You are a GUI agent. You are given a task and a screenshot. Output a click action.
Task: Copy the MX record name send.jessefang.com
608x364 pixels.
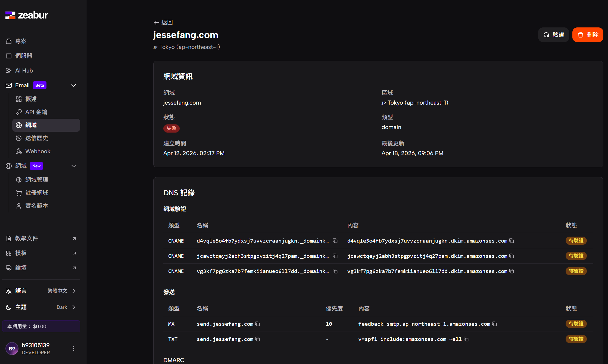point(257,324)
